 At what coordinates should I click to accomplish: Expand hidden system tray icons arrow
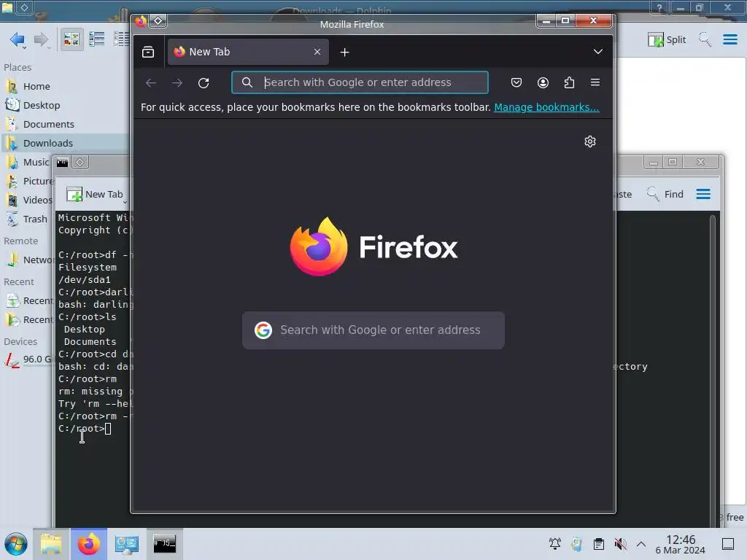point(641,544)
